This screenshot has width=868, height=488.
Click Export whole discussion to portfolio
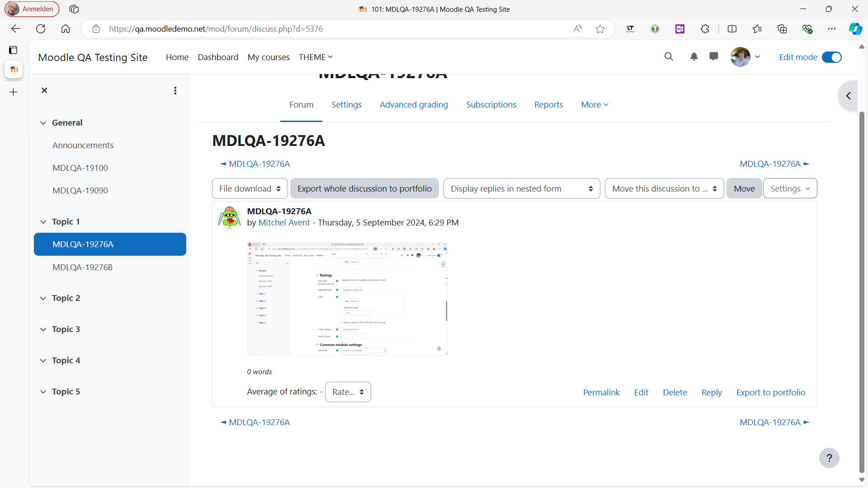pos(364,188)
